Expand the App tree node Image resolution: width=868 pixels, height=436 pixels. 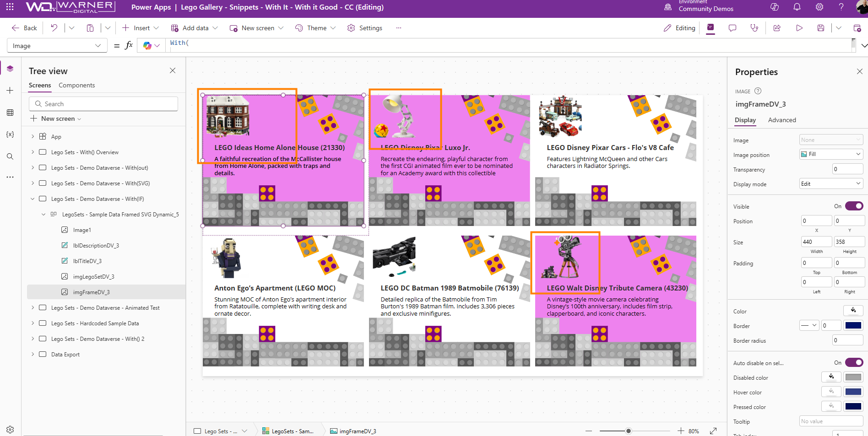tap(33, 136)
